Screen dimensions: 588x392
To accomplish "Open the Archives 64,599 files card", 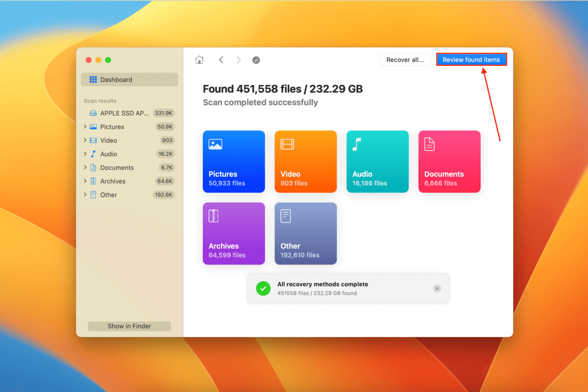I will [x=234, y=234].
